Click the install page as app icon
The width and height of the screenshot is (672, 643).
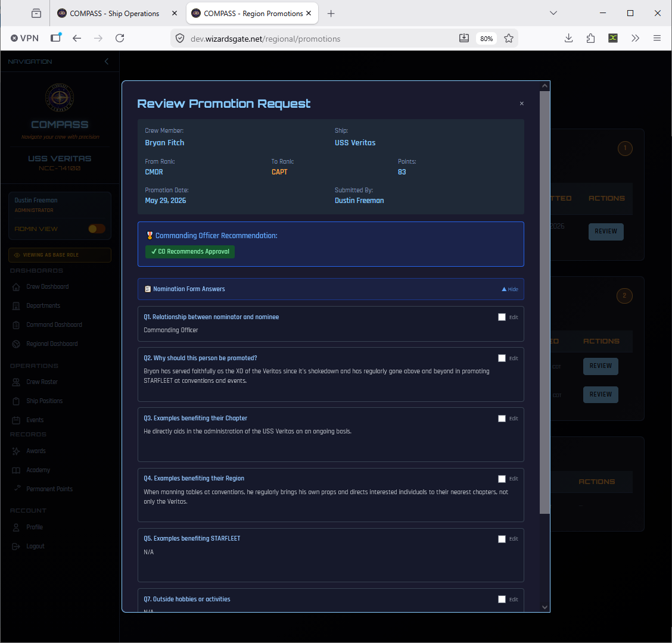click(463, 38)
